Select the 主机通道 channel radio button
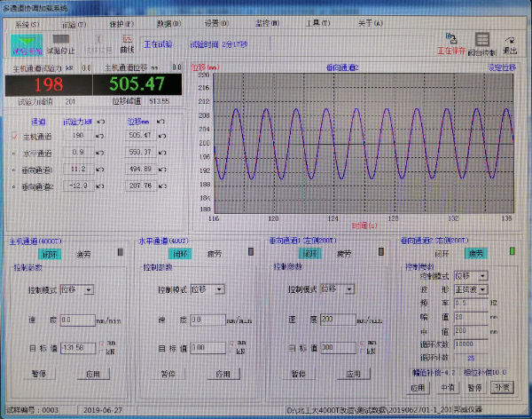Screen dimensions: 532x419 [x=14, y=137]
